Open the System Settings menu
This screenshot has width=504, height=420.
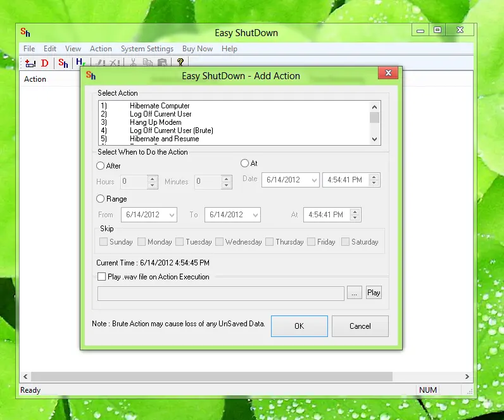pos(148,49)
